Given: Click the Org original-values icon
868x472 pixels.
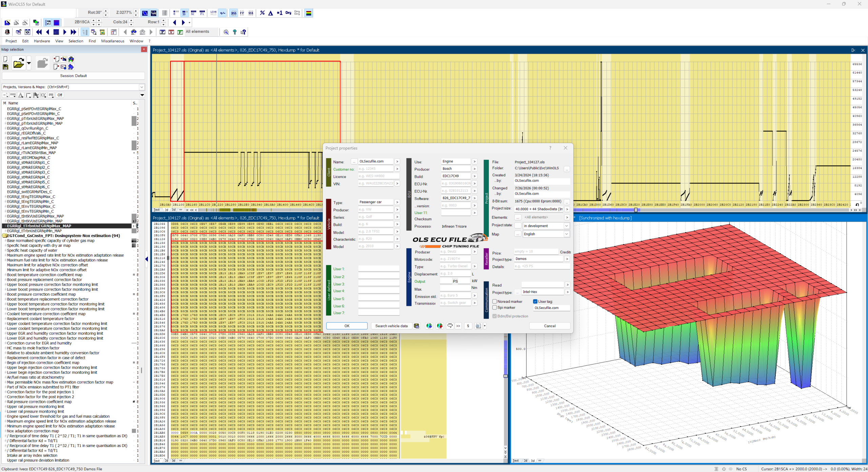Looking at the screenshot, I should click(288, 13).
